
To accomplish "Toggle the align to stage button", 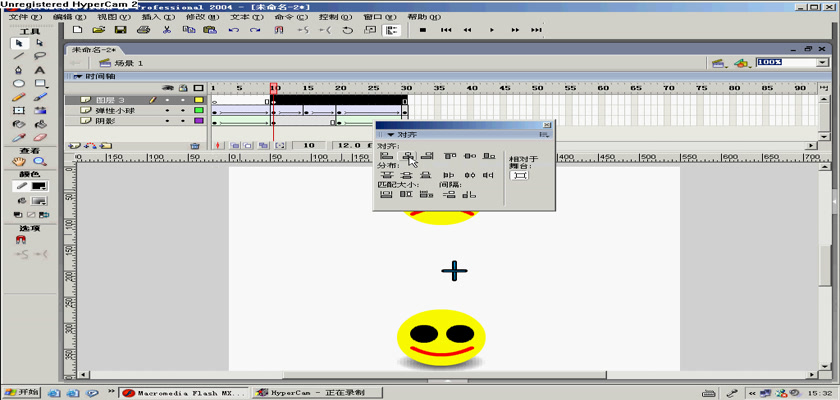I will click(519, 175).
